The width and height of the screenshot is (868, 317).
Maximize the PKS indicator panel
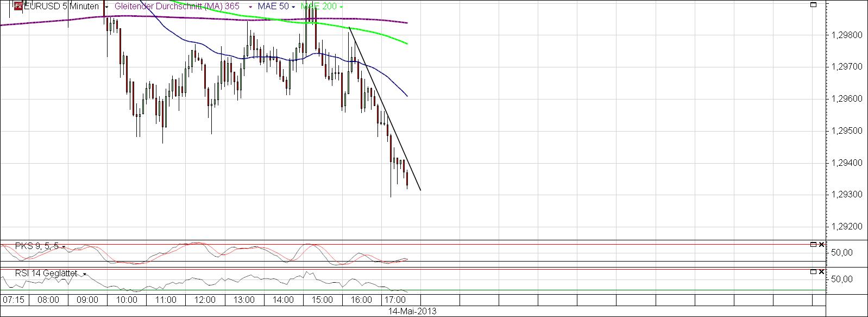point(813,245)
